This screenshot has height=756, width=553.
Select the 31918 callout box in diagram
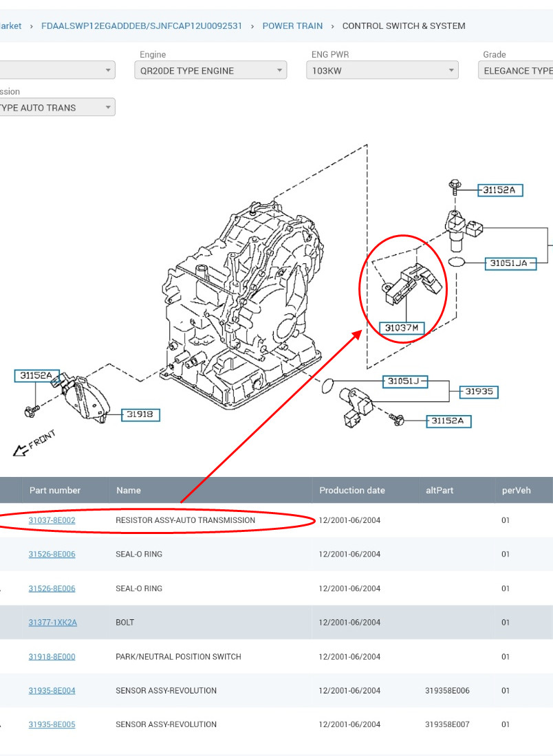140,414
